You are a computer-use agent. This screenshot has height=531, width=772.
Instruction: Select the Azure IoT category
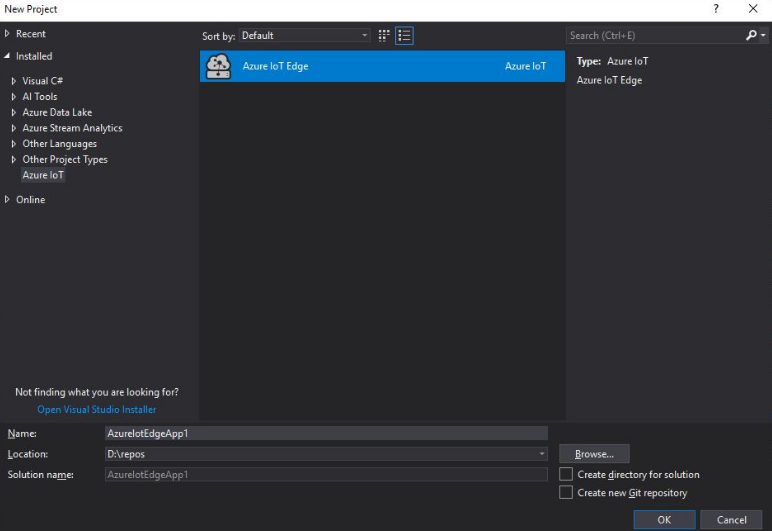43,175
